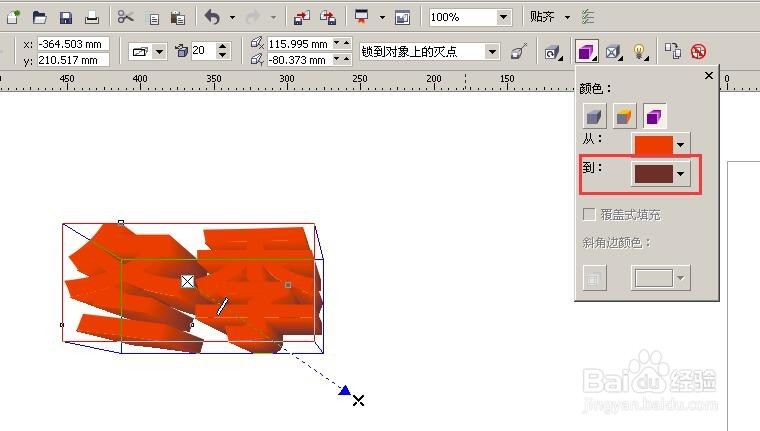Click the Import icon
The image size is (760, 431).
pos(301,18)
